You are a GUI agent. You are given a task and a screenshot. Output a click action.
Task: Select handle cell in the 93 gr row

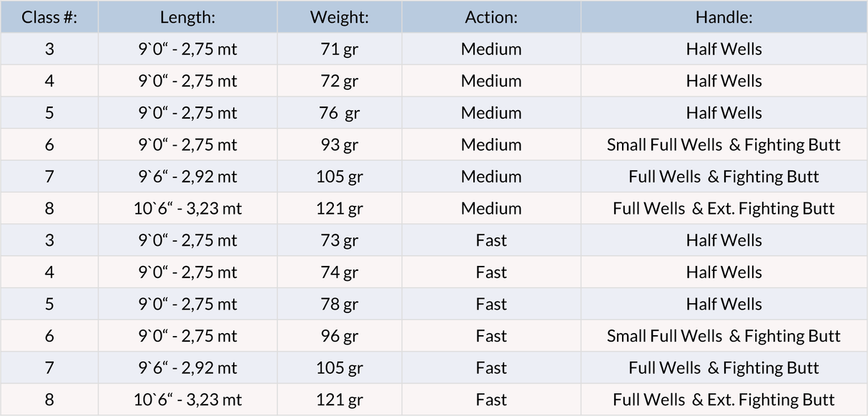click(724, 145)
